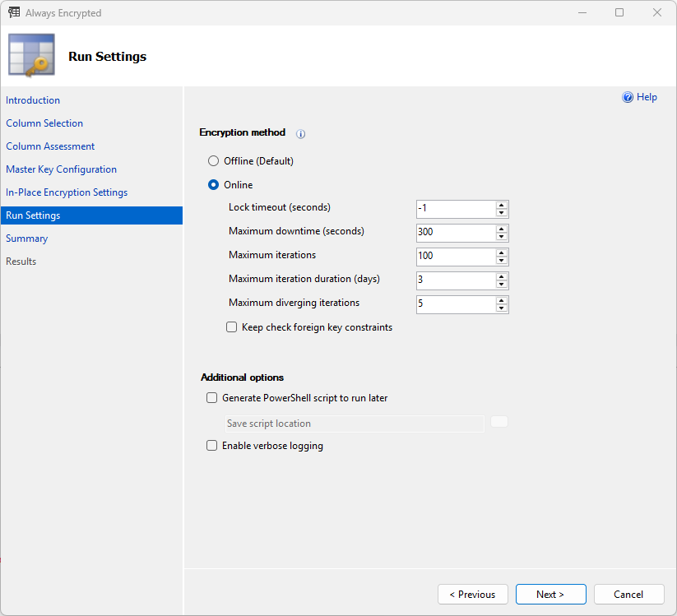
Task: Maximize the Always Encrypted window
Action: [619, 12]
